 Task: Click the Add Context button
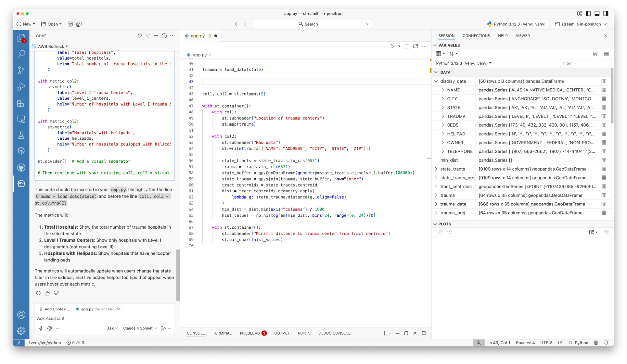point(54,309)
